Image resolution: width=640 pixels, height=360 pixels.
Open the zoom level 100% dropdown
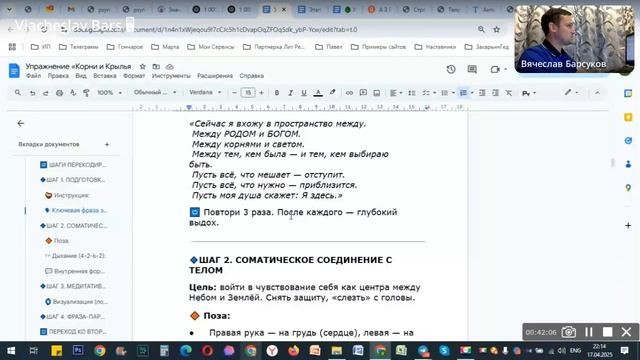coord(109,93)
